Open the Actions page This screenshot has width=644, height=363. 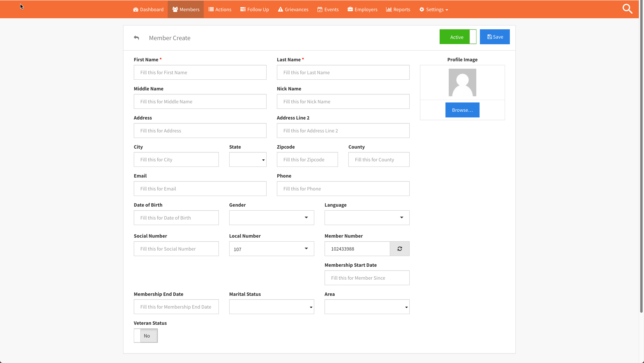220,9
